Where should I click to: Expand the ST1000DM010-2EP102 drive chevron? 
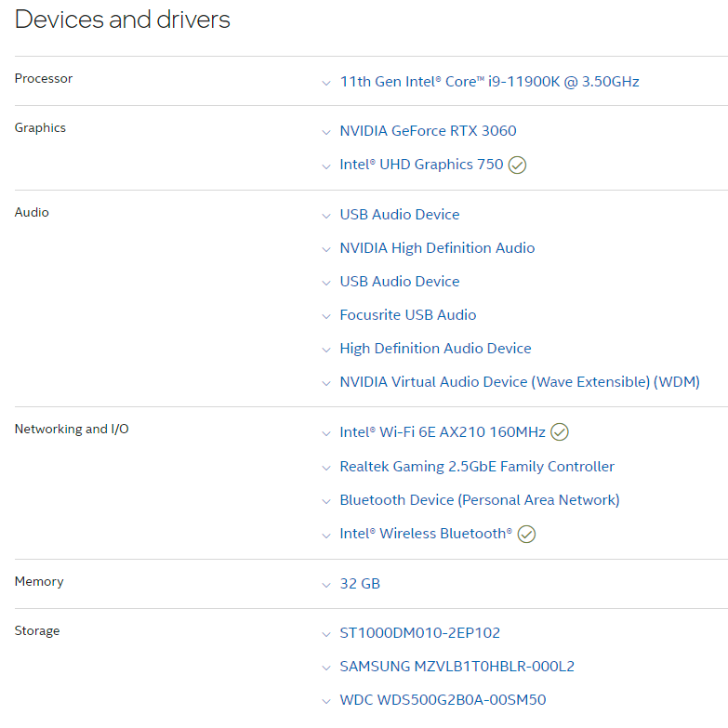[x=326, y=635]
